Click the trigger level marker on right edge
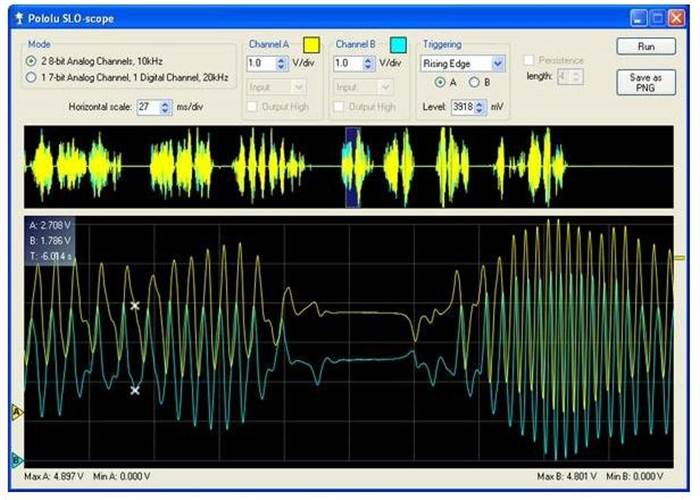This screenshot has width=700, height=500. [x=679, y=257]
